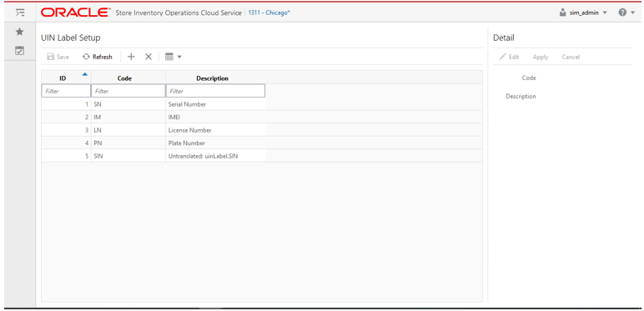Viewport: 644px width, 311px height.
Task: Click the Code label in Detail panel
Action: (529, 78)
